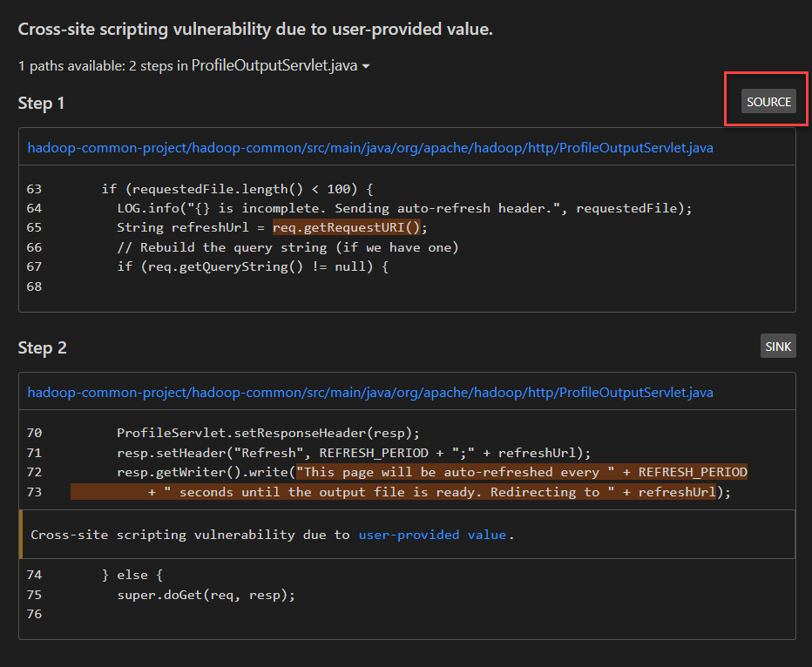Image resolution: width=812 pixels, height=667 pixels.
Task: Click the SINK badge on Step 2
Action: (x=778, y=347)
